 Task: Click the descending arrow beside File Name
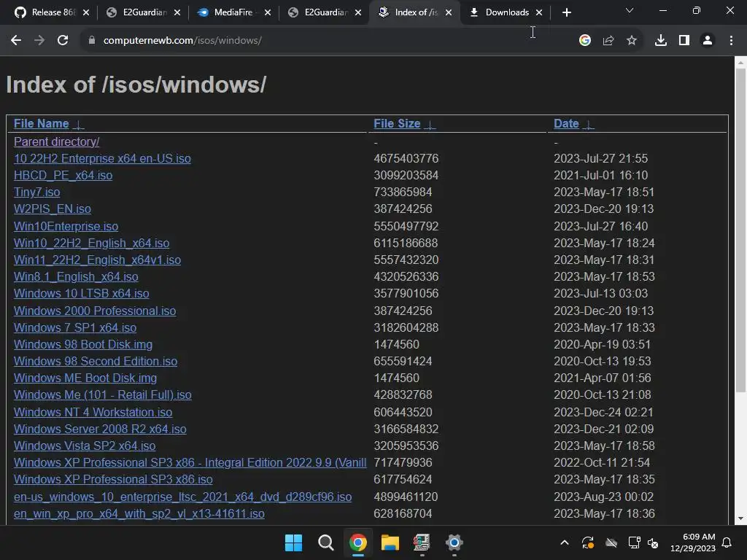pyautogui.click(x=79, y=125)
